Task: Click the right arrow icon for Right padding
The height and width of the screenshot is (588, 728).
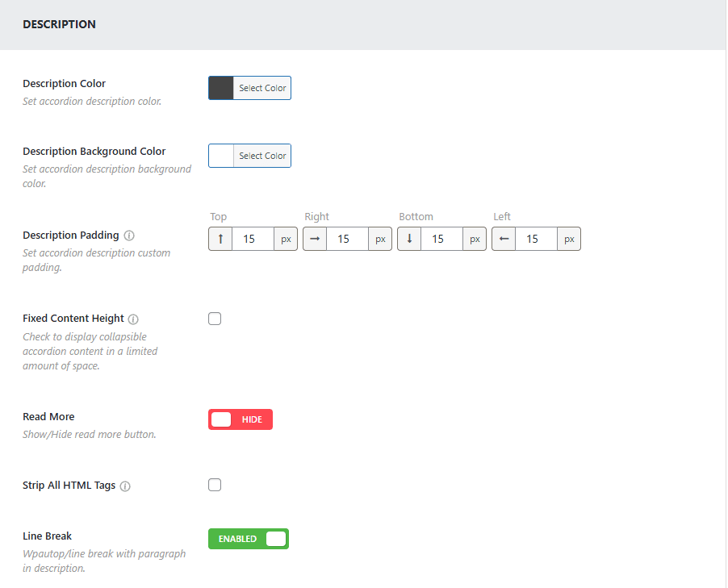Action: [x=315, y=240]
